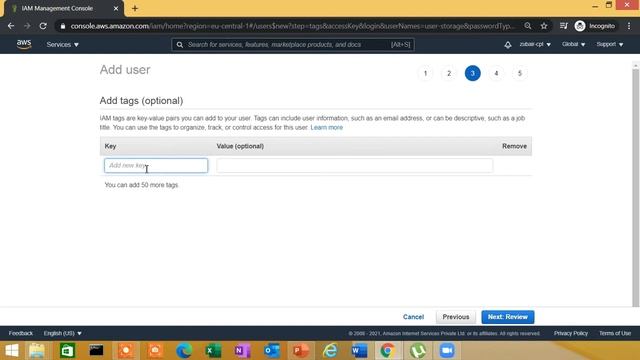The height and width of the screenshot is (360, 640).
Task: Reload the page with refresh icon
Action: click(x=43, y=26)
